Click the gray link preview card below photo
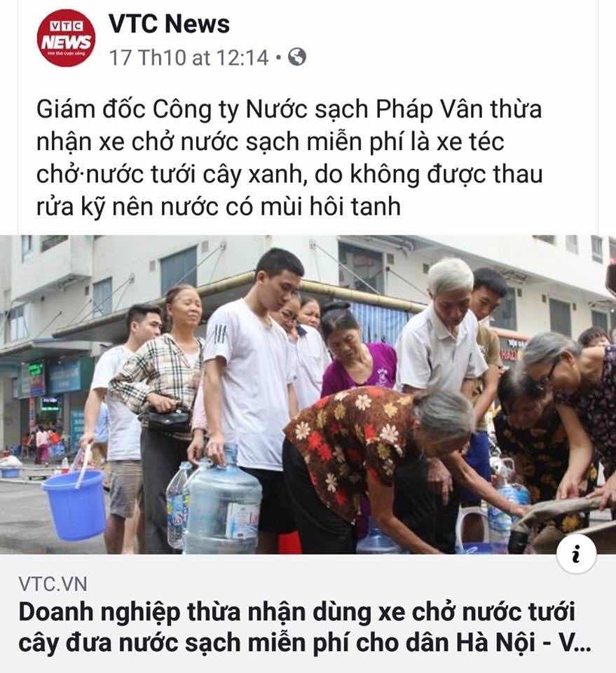Image resolution: width=616 pixels, height=673 pixels. [x=308, y=613]
